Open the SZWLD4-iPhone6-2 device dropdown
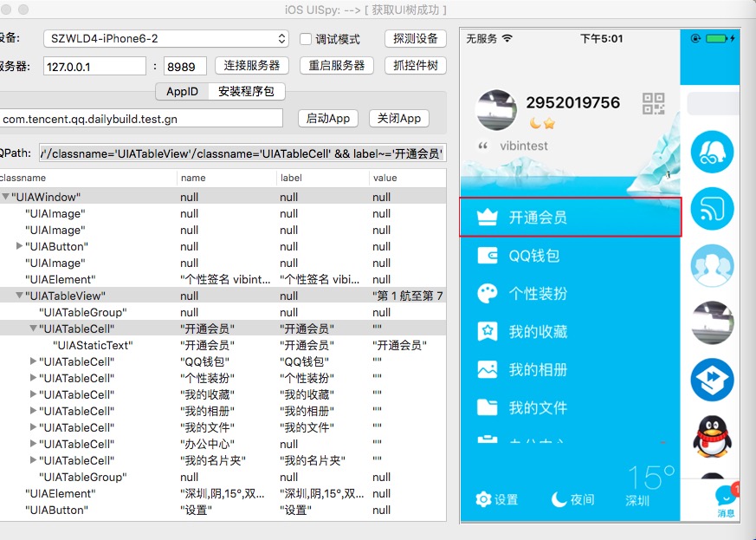 pos(166,39)
